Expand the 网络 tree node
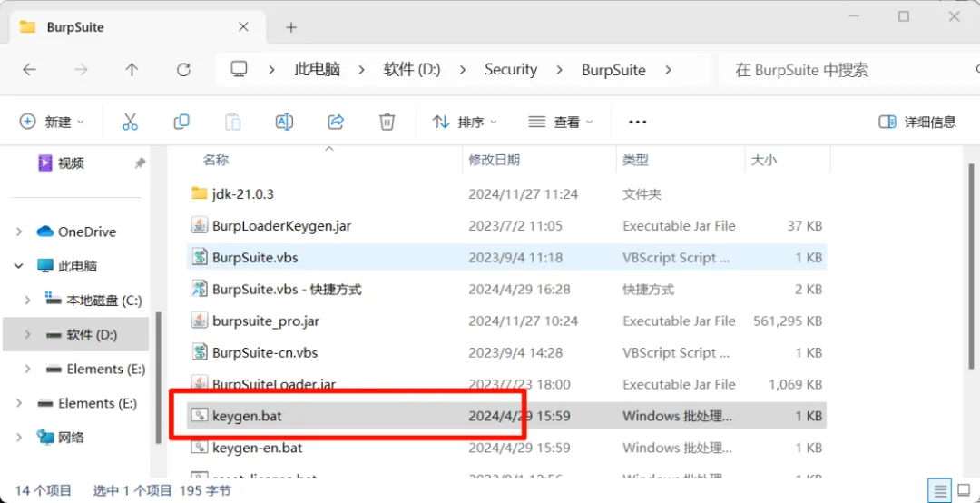 [x=19, y=437]
